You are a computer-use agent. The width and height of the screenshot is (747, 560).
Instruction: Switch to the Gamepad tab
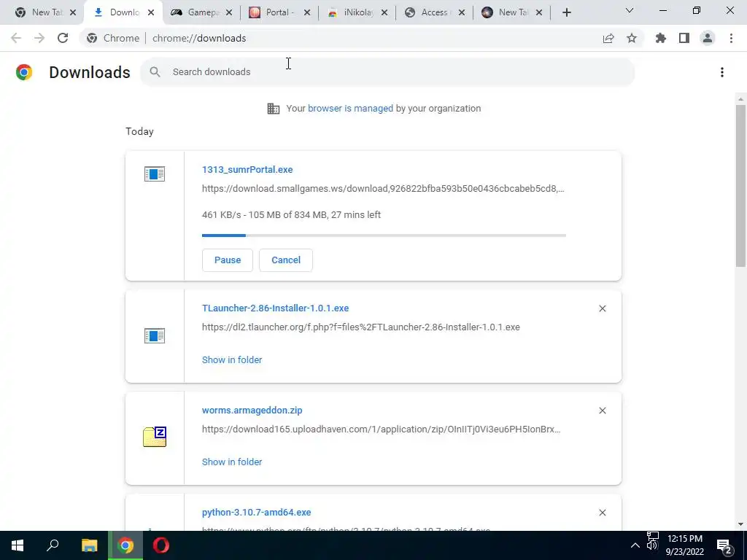coord(200,12)
